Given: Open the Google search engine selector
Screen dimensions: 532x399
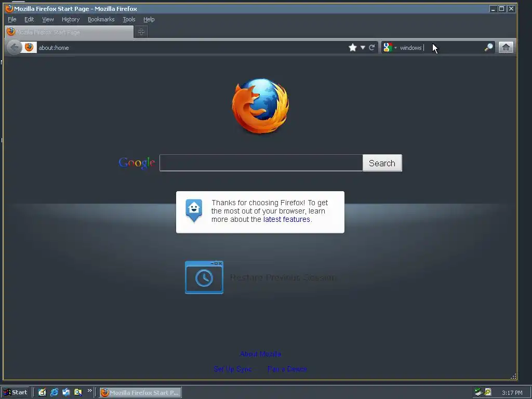Looking at the screenshot, I should pyautogui.click(x=390, y=47).
